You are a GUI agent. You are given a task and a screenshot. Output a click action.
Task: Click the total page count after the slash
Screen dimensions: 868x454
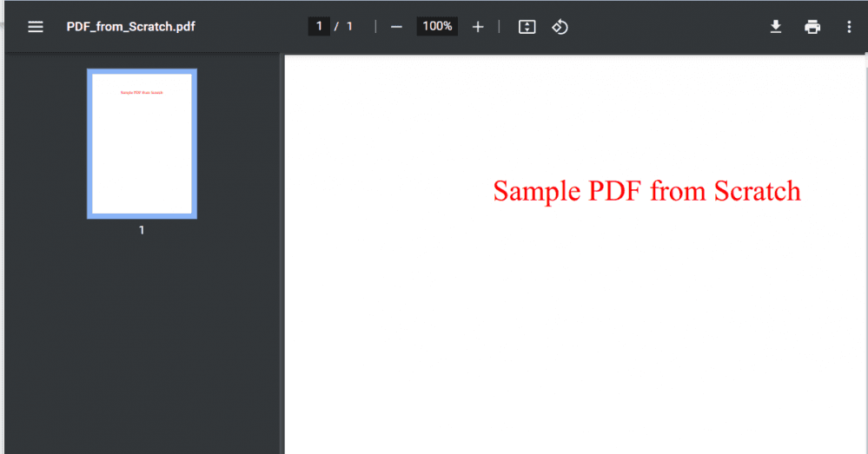click(x=349, y=26)
